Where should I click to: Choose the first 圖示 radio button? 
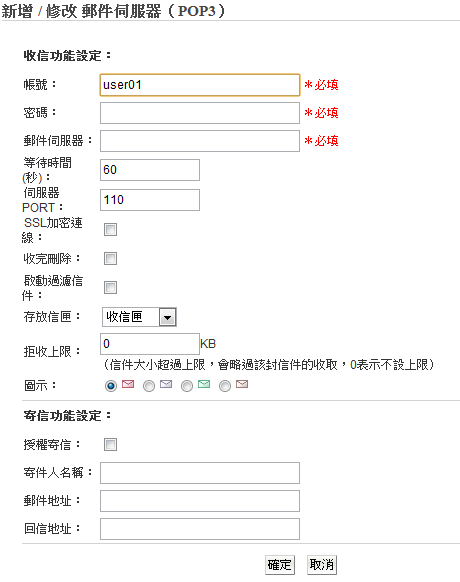(111, 386)
